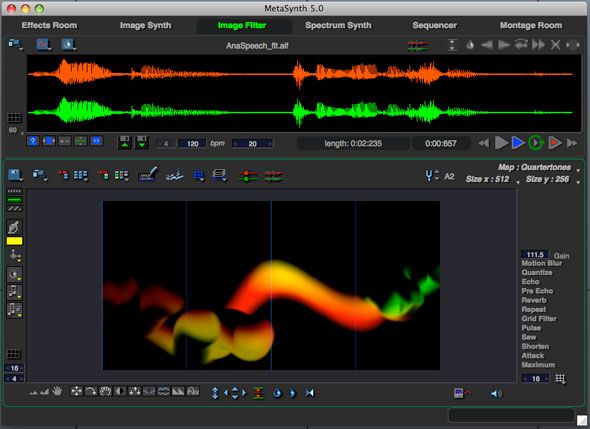Select the dashed diagonal brush mode

click(x=14, y=208)
